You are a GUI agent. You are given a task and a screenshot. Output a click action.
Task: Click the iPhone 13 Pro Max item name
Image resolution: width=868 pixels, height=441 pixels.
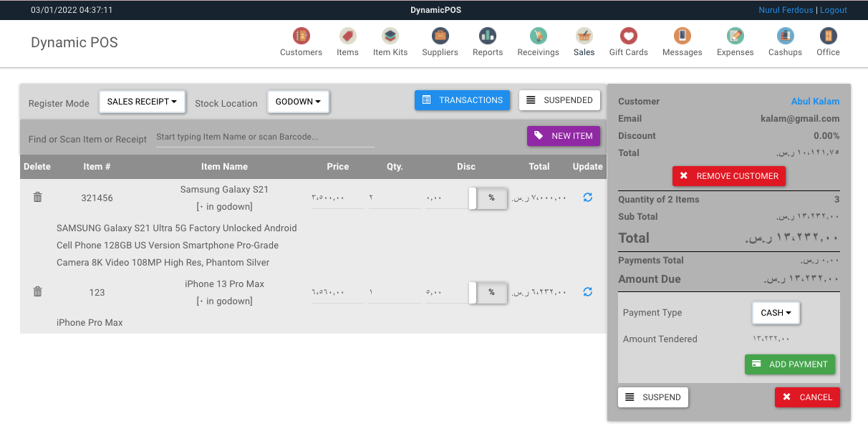pos(224,284)
